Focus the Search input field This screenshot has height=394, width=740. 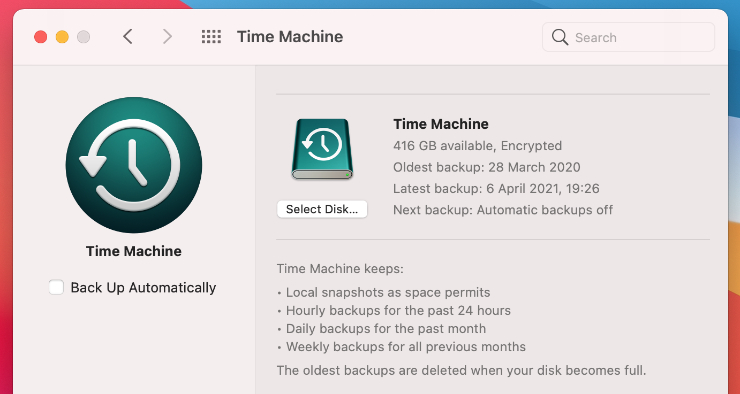[628, 37]
